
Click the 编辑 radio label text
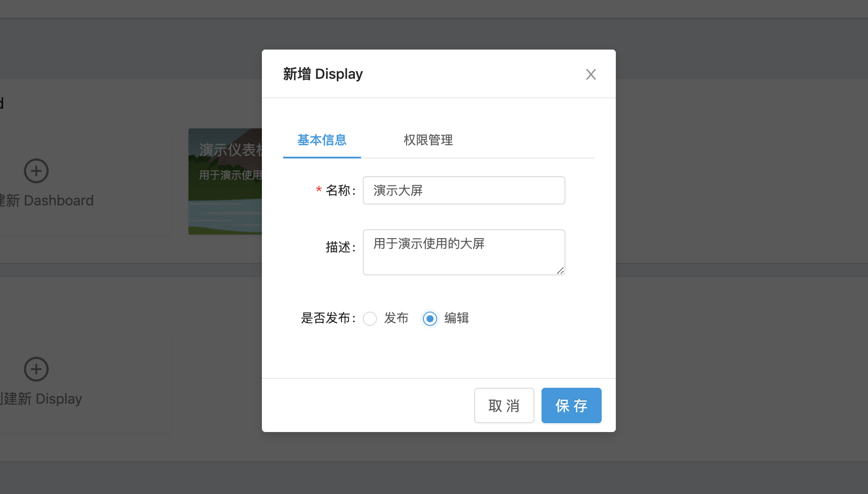[456, 318]
